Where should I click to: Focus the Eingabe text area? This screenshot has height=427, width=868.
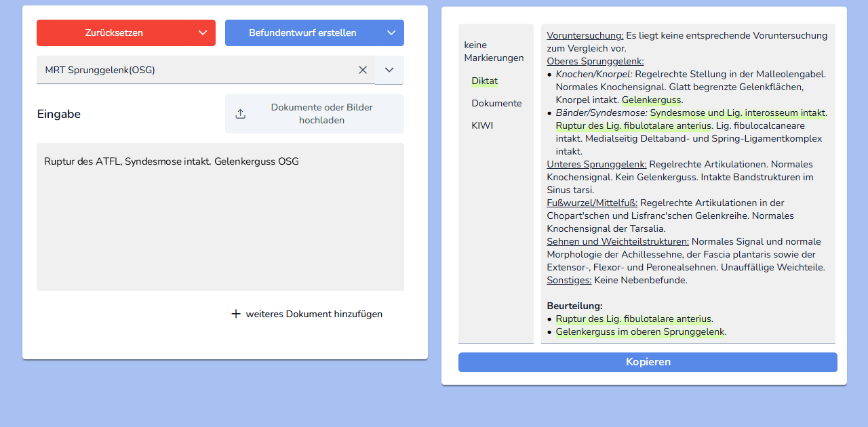click(220, 217)
